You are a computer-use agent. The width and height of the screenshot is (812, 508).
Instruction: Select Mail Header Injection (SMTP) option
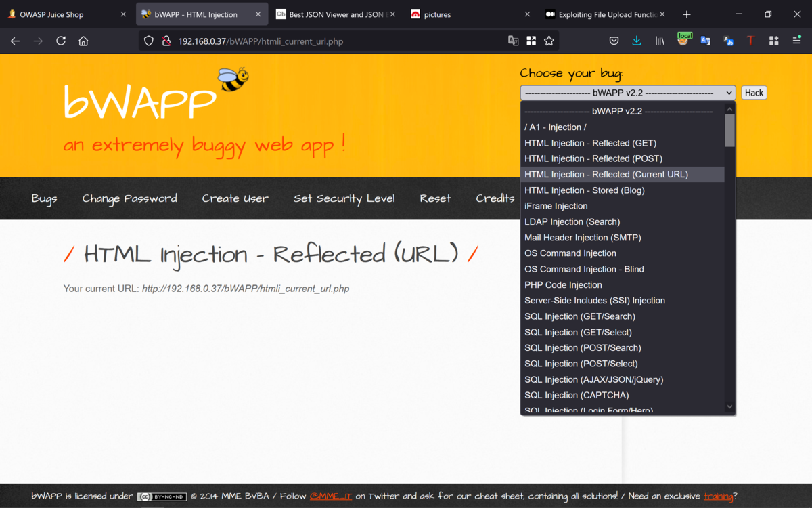tap(623, 238)
